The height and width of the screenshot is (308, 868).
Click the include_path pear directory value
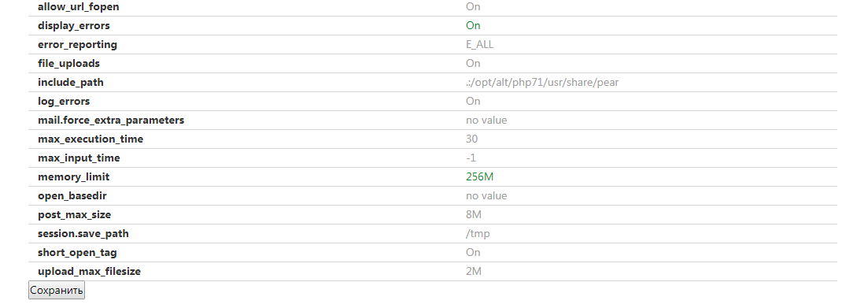pyautogui.click(x=542, y=82)
